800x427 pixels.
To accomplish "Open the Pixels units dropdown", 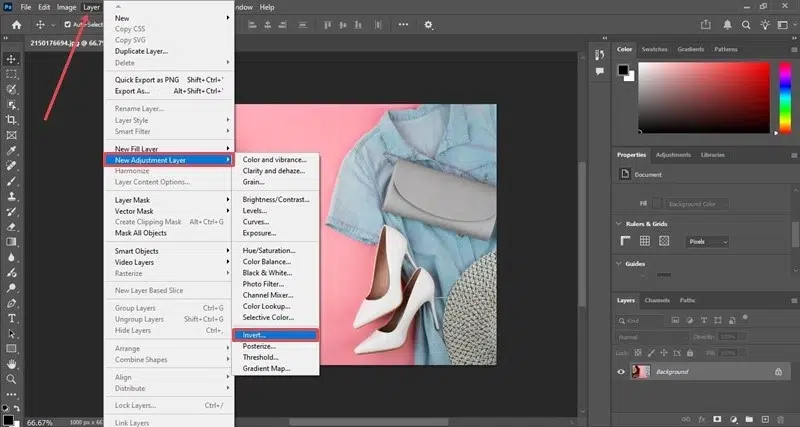I will point(707,241).
